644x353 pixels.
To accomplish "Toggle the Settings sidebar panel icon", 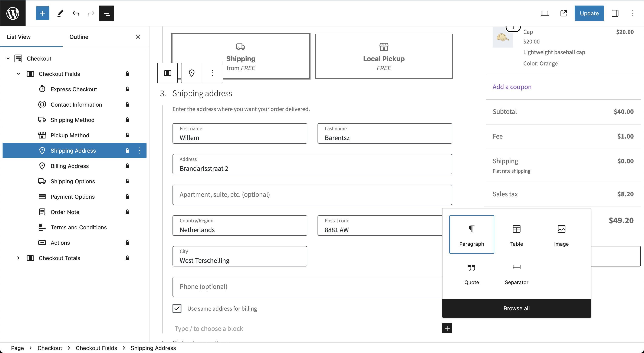I will click(x=615, y=13).
